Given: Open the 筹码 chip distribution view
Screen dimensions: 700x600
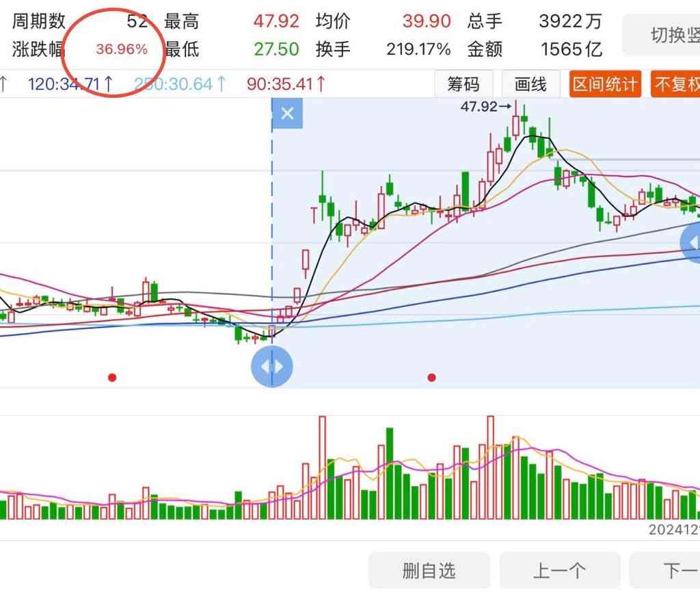Looking at the screenshot, I should pos(463,85).
